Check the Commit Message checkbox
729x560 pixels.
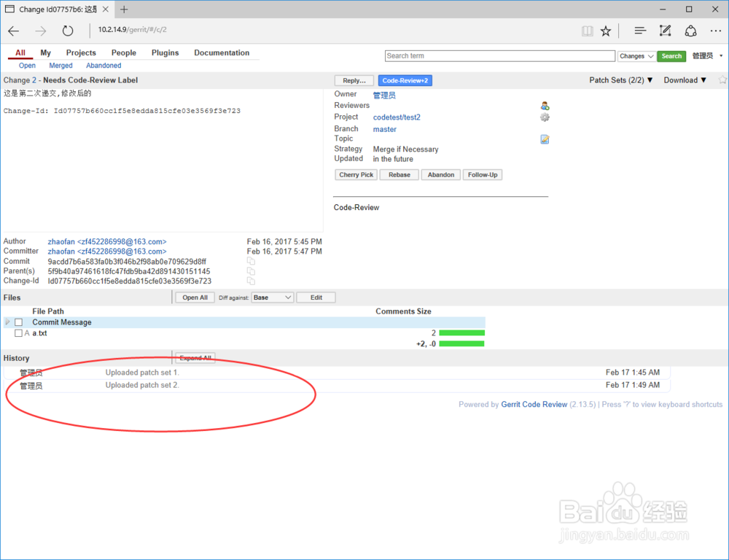18,322
